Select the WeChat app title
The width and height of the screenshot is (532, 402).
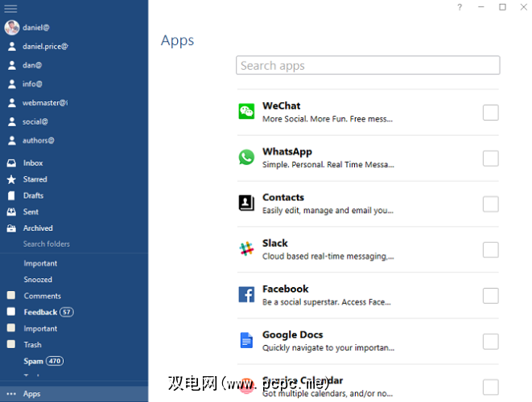pyautogui.click(x=281, y=106)
